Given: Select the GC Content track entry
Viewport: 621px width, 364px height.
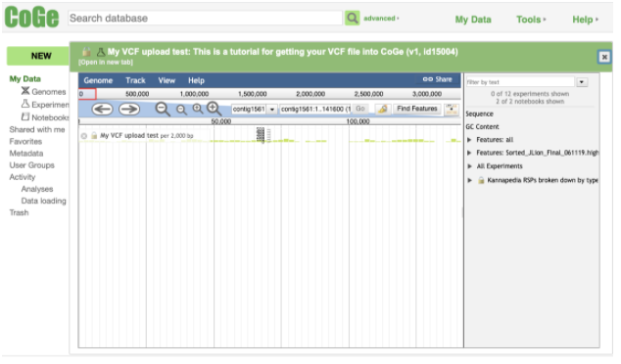Looking at the screenshot, I should point(482,126).
